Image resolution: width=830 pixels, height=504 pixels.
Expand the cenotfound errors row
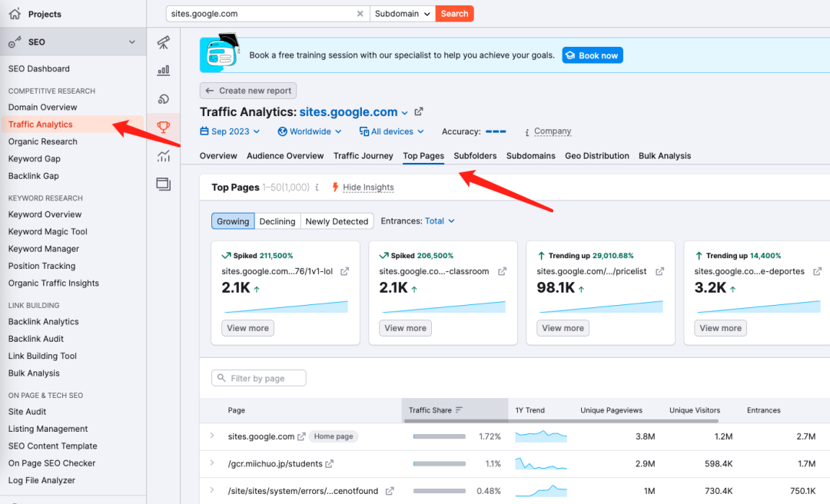212,489
